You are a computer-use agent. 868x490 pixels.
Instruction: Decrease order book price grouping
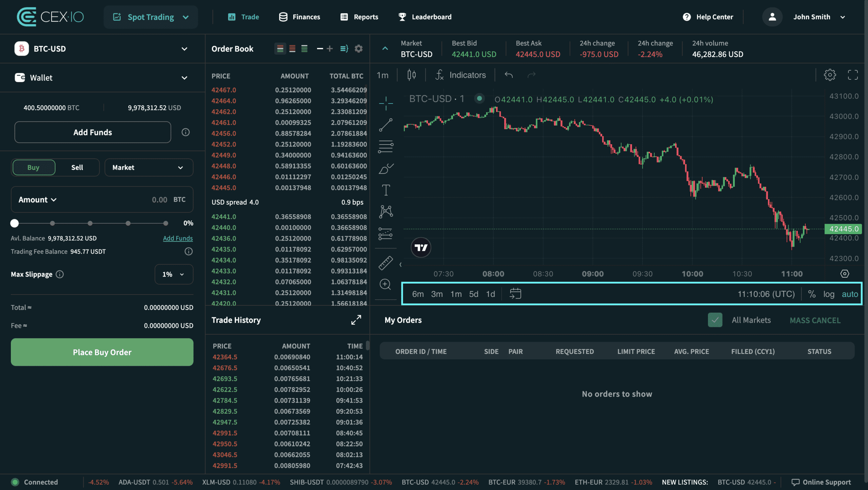pyautogui.click(x=319, y=49)
